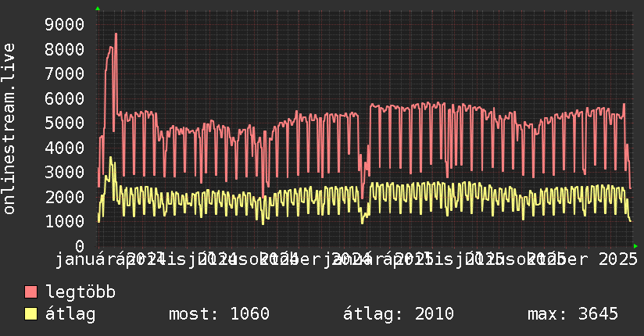Click the onlinestream.live vertical axis title
The height and width of the screenshot is (336, 644).
click(9, 129)
